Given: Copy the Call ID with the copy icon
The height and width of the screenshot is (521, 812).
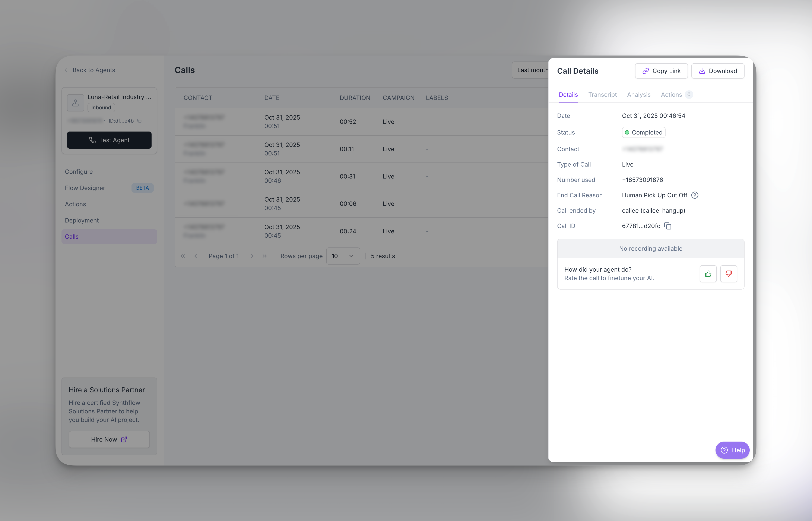Looking at the screenshot, I should pyautogui.click(x=667, y=226).
